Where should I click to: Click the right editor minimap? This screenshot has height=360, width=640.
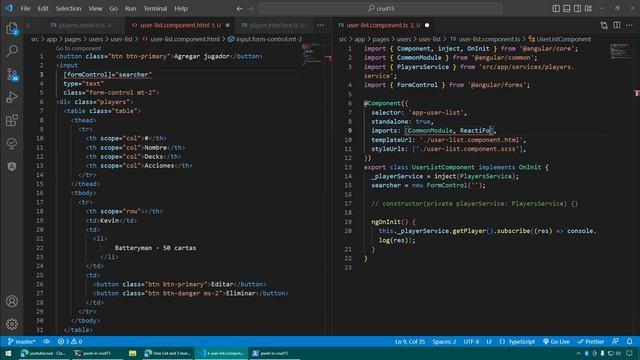(620, 51)
